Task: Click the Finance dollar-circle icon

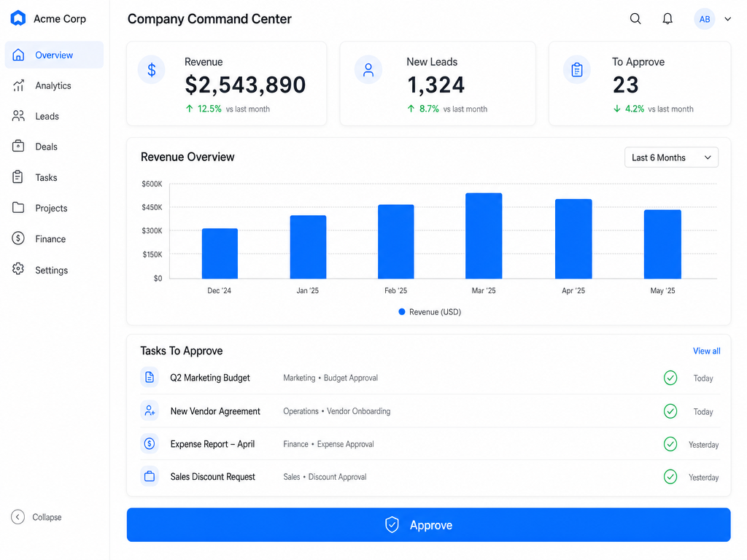Action: 18,238
